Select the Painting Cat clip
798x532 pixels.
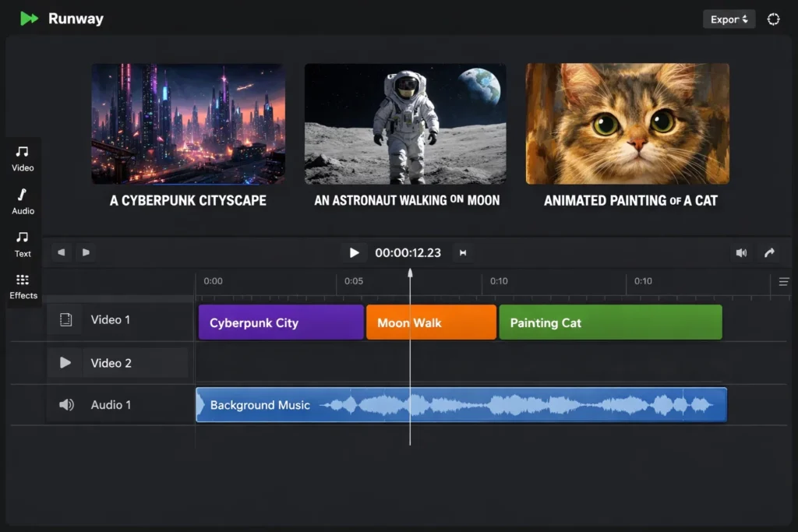click(610, 322)
